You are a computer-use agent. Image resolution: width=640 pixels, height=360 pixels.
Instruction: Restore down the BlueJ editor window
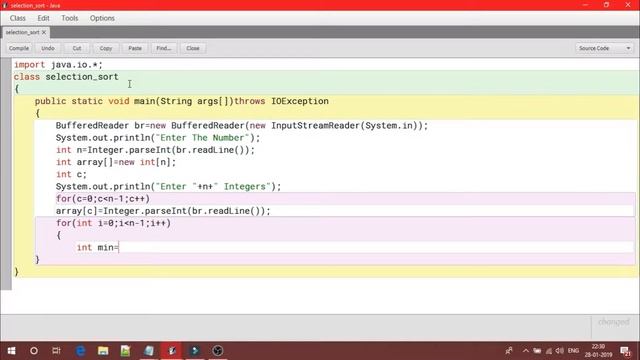point(607,5)
